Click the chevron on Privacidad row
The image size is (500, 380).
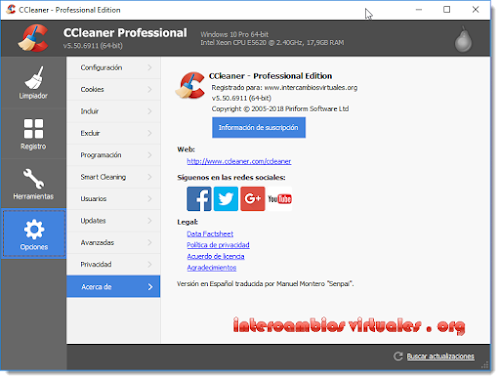150,264
